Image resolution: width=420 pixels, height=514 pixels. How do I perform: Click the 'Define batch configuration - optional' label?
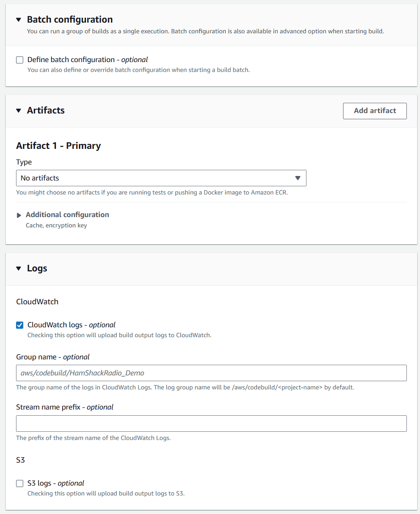(x=88, y=60)
